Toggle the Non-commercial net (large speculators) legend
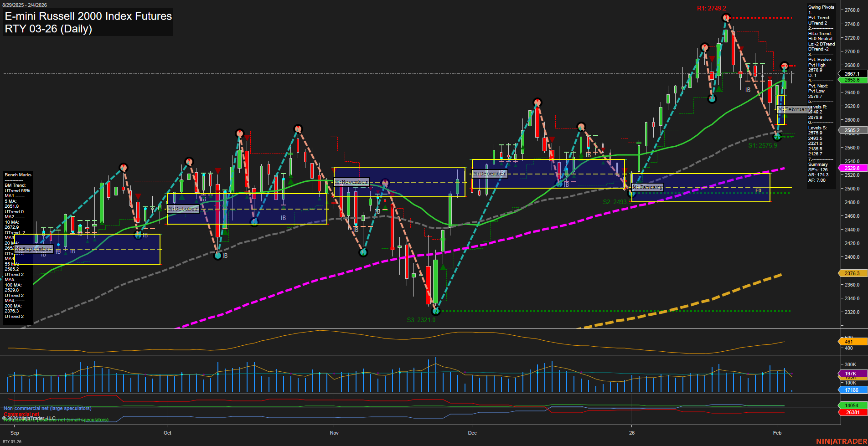The width and height of the screenshot is (868, 446). tap(47, 408)
